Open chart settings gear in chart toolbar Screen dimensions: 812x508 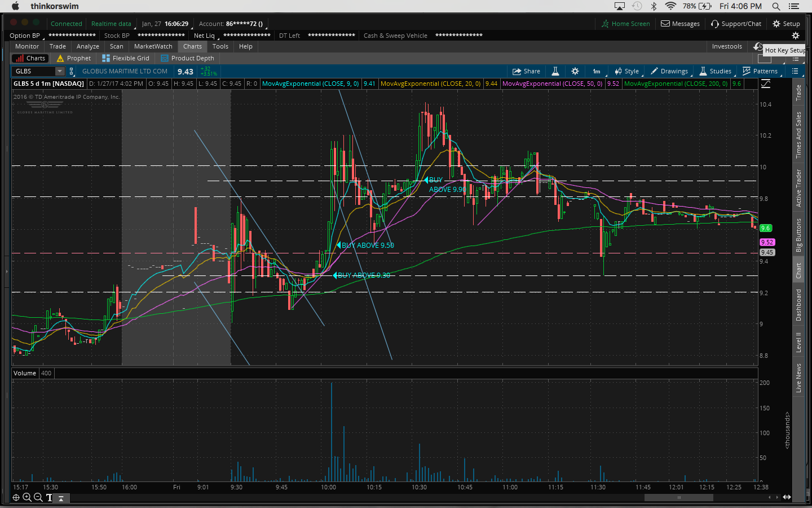tap(575, 71)
